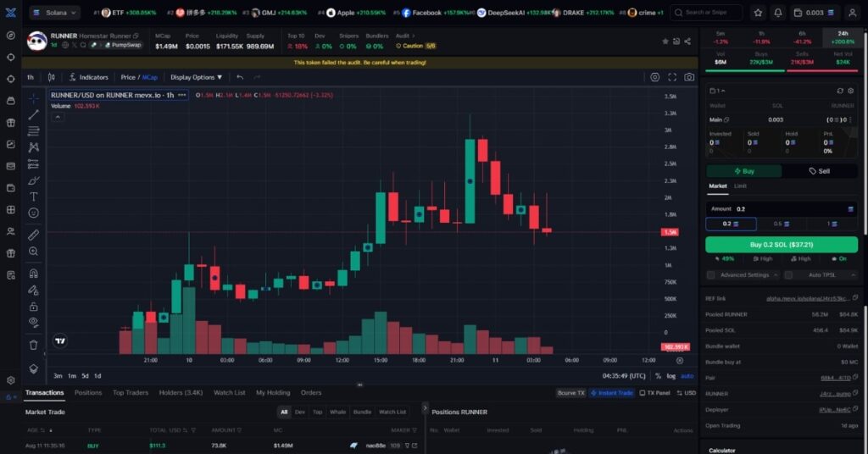Screen dimensions: 868x454
Task: Collapse the indicator legend chevron
Action: (58, 117)
